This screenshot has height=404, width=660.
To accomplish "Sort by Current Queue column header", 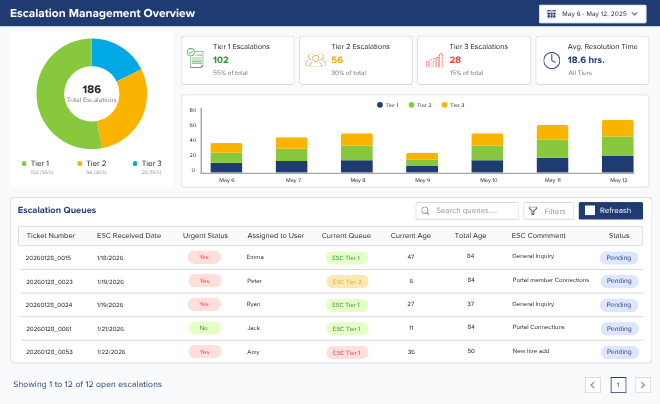I will (346, 236).
